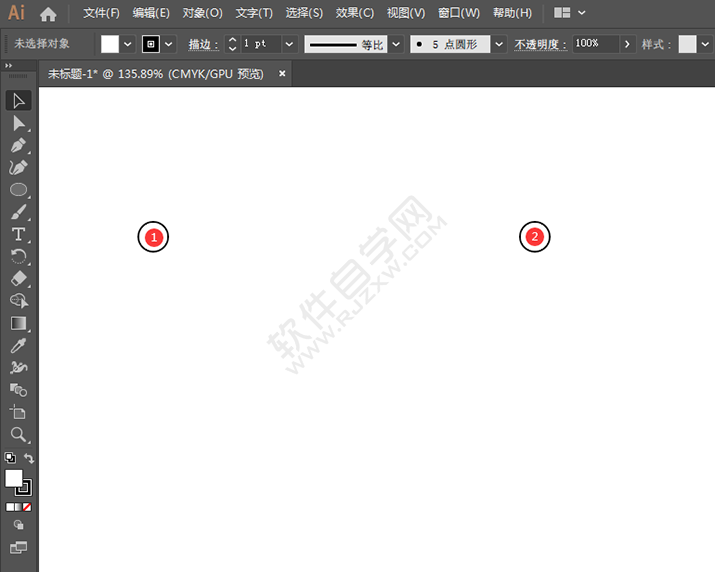Open the variable width profile dropdown
This screenshot has width=715, height=572.
coord(396,44)
